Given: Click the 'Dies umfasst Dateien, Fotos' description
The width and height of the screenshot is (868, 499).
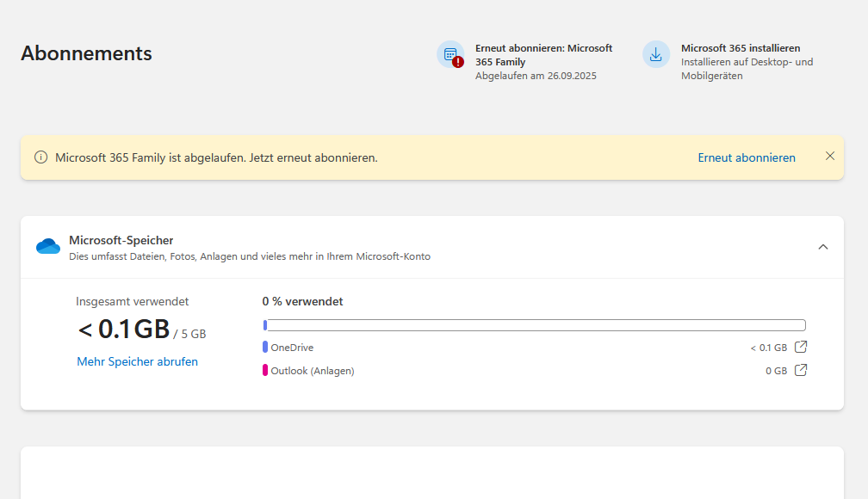Looking at the screenshot, I should click(250, 256).
